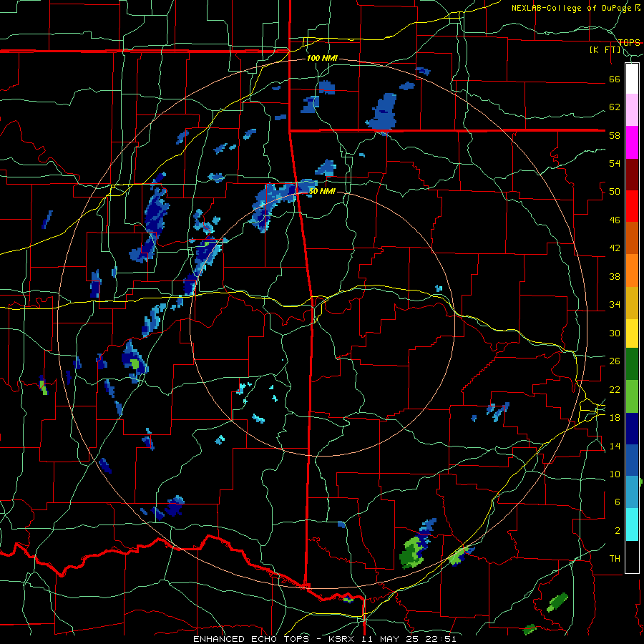Click the medium blue legend swatch
Viewport: 644px width, 644px height.
[x=632, y=460]
